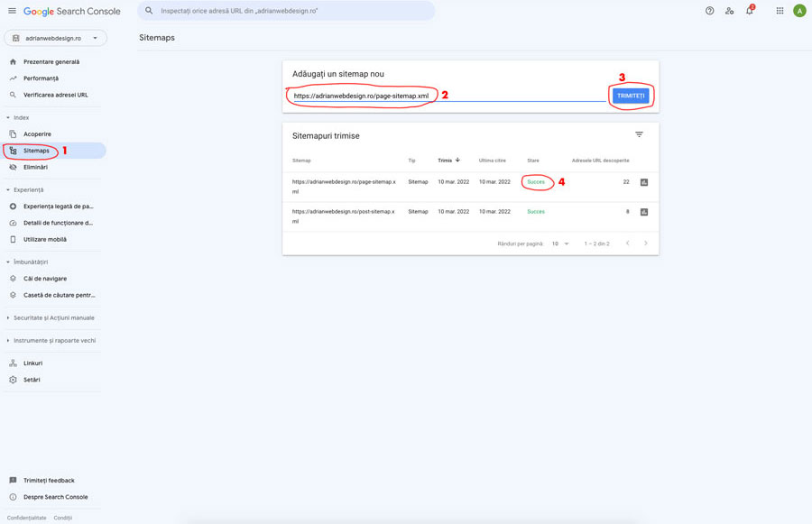Click Succes status of post-sitemap row
The width and height of the screenshot is (812, 524).
click(536, 212)
